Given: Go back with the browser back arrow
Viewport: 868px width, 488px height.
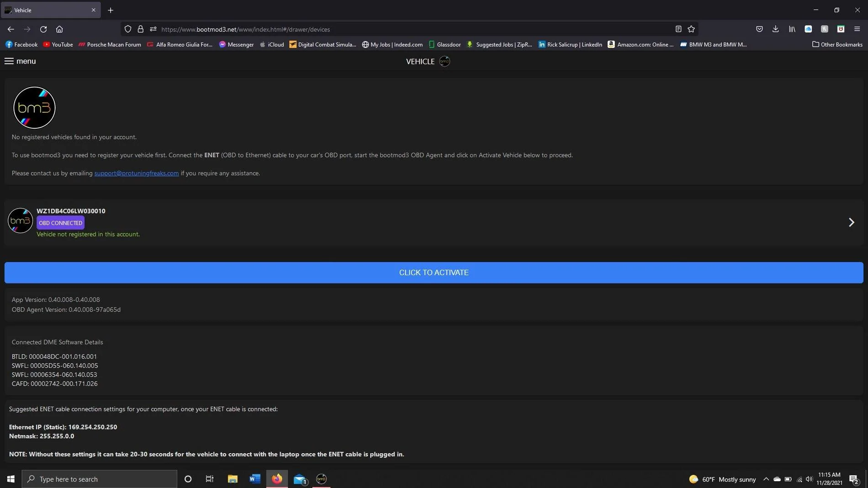Looking at the screenshot, I should [11, 29].
